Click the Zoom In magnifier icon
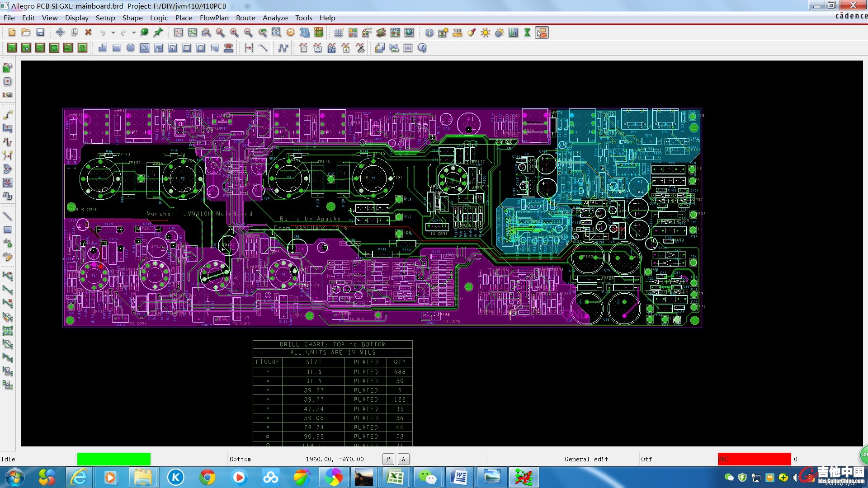The width and height of the screenshot is (868, 488). (x=234, y=33)
